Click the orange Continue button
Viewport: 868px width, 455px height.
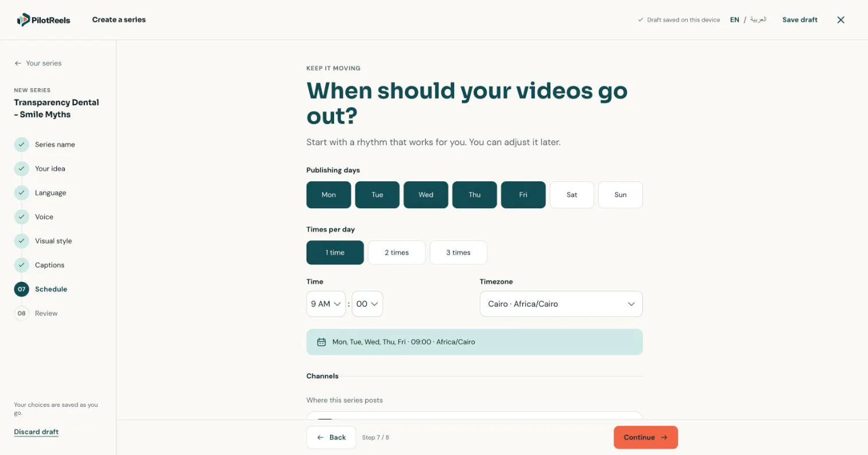(x=646, y=437)
